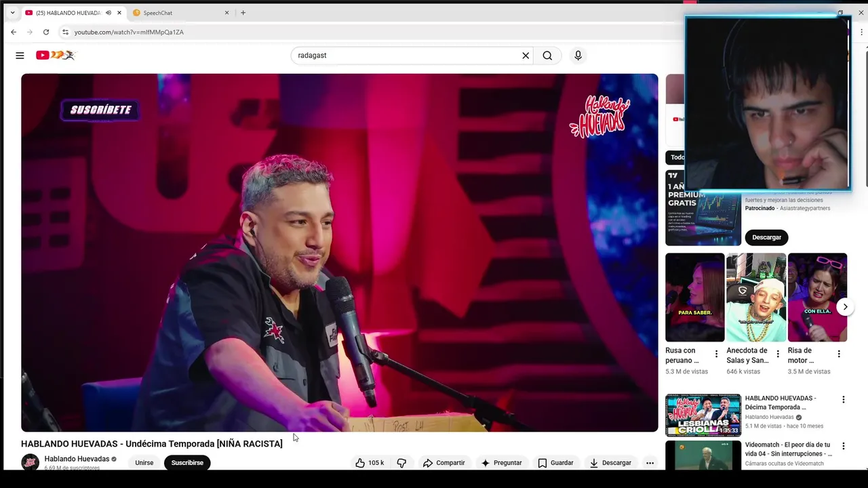Open the Hablando Huevadas channel name
Viewport: 868px width, 488px height.
tap(77, 459)
